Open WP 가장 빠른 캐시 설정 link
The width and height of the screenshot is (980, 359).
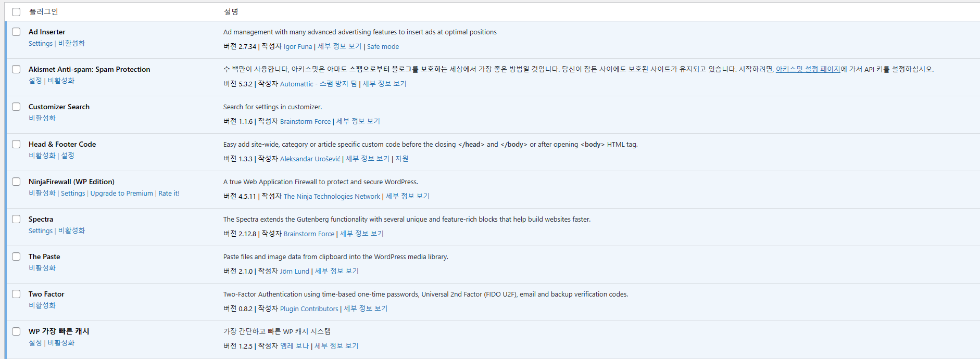[35, 343]
